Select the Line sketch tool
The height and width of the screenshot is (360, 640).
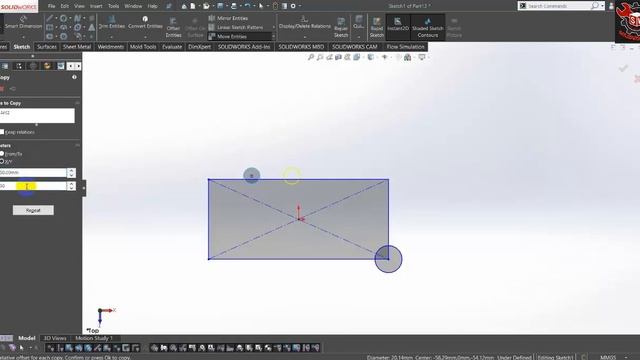tap(49, 18)
